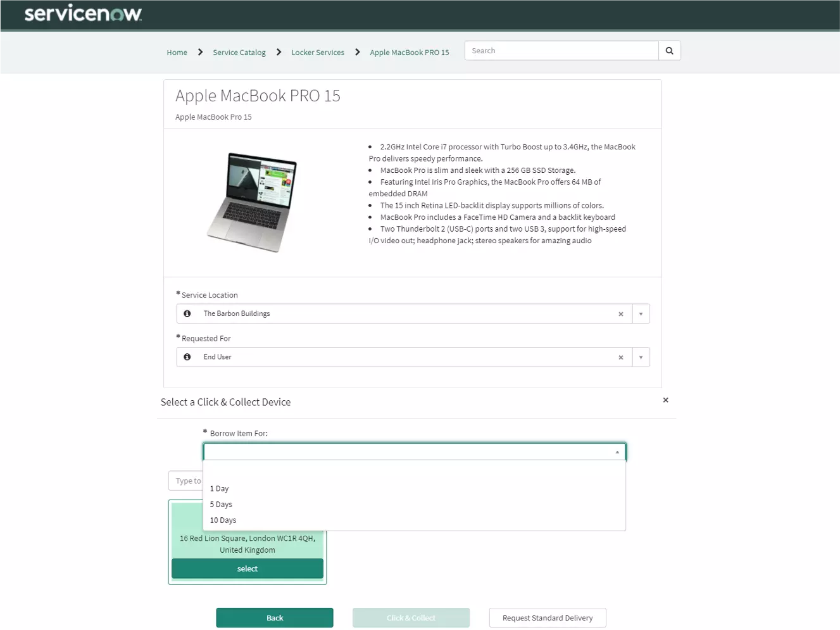This screenshot has height=630, width=840.
Task: Click the 'Requested For' label
Action: pyautogui.click(x=206, y=339)
